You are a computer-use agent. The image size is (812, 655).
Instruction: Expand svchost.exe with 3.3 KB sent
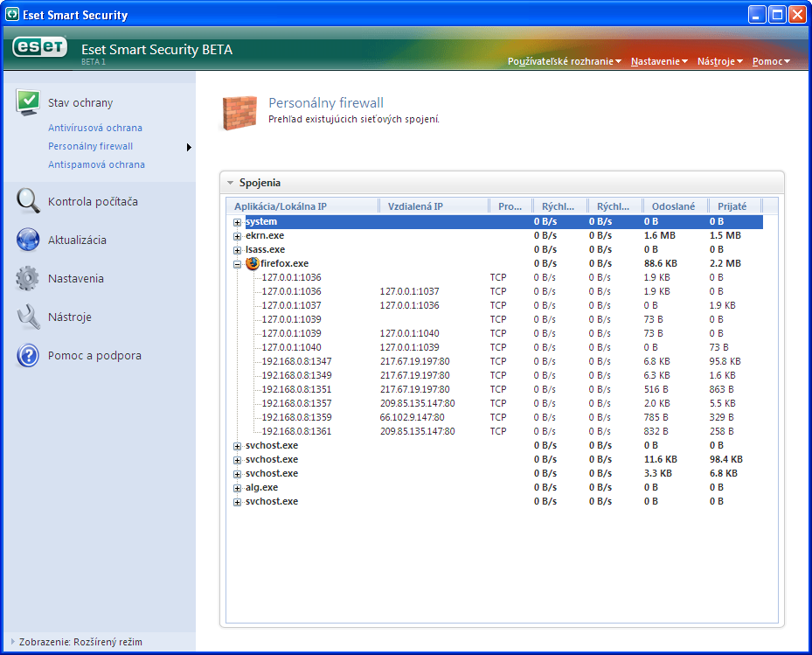point(237,474)
